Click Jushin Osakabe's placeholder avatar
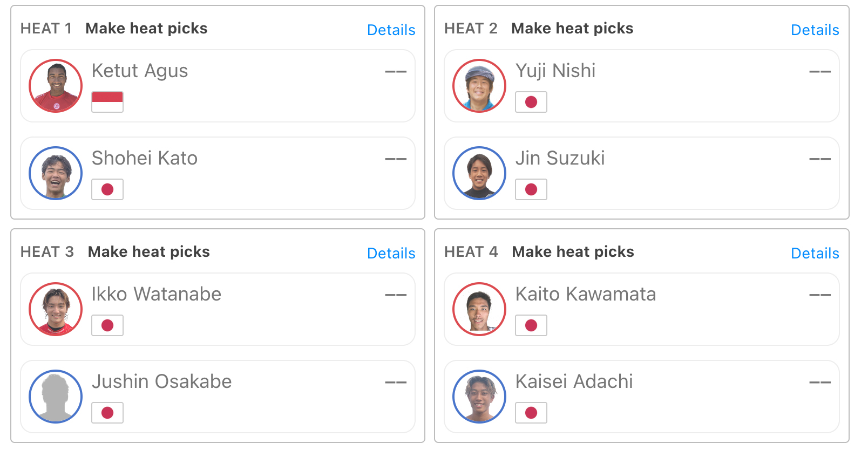 (x=56, y=397)
